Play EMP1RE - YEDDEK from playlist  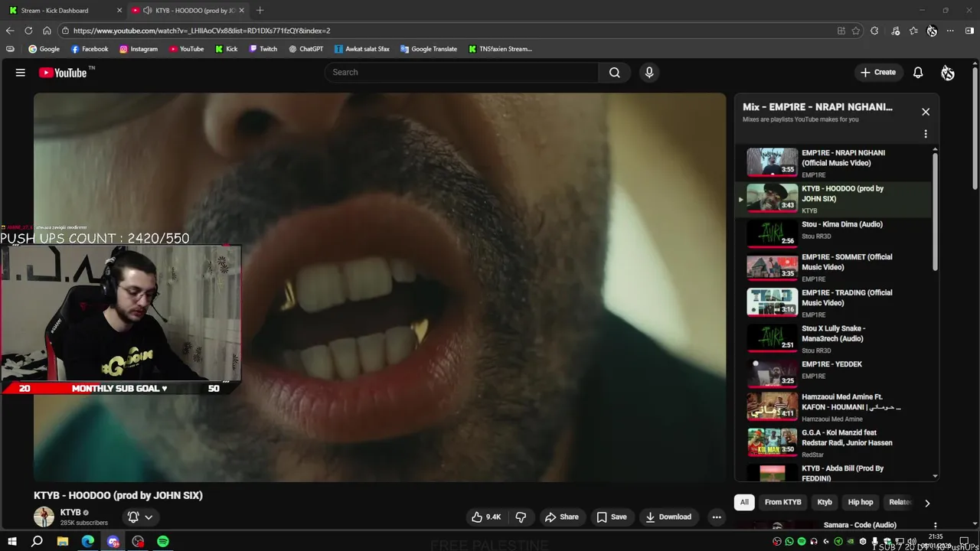[835, 373]
